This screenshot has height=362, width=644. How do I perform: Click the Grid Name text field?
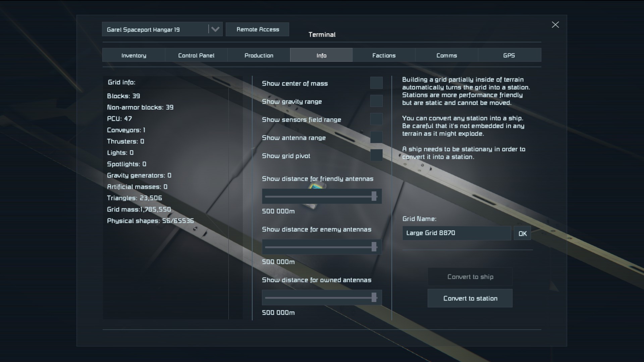pos(457,233)
